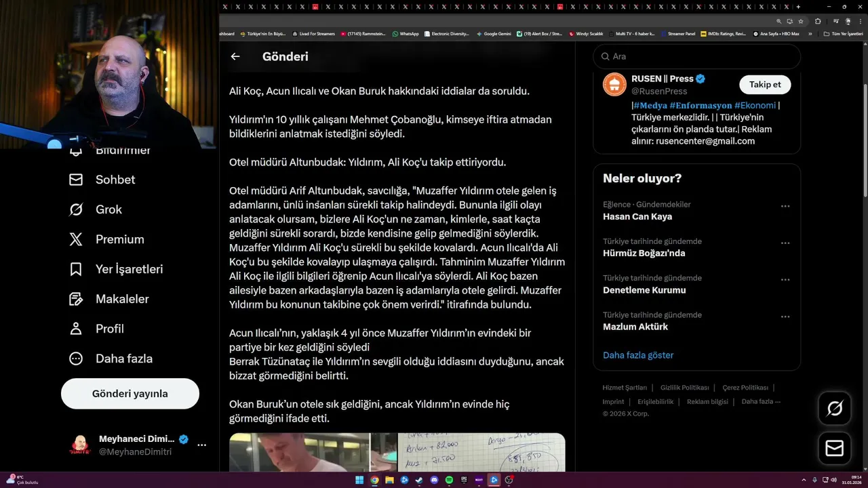Open more options for Hasan Can Kaya trend
The width and height of the screenshot is (868, 488).
(785, 206)
